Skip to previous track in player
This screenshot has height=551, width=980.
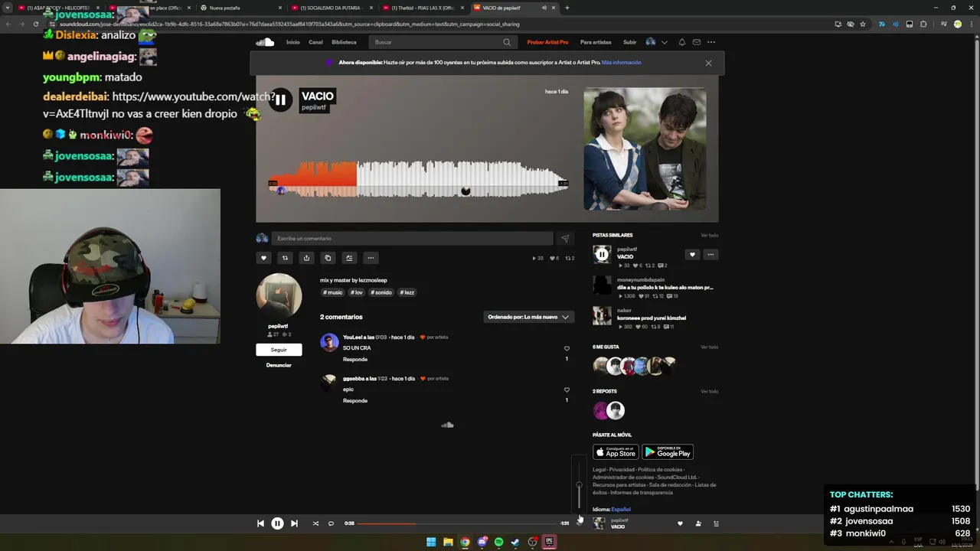coord(260,523)
